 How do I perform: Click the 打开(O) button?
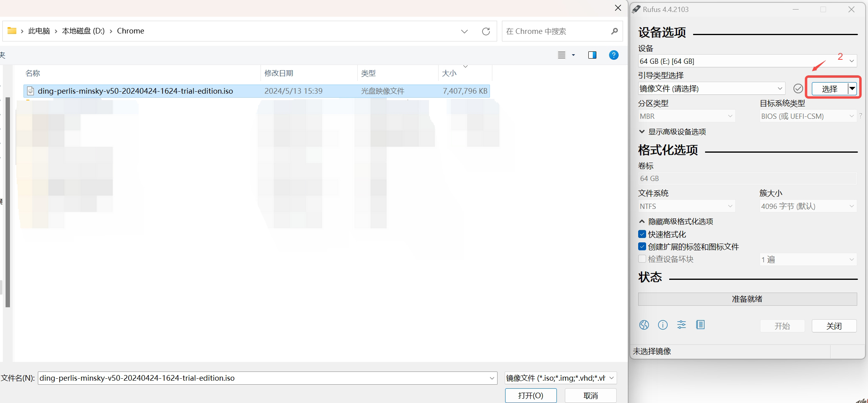531,395
